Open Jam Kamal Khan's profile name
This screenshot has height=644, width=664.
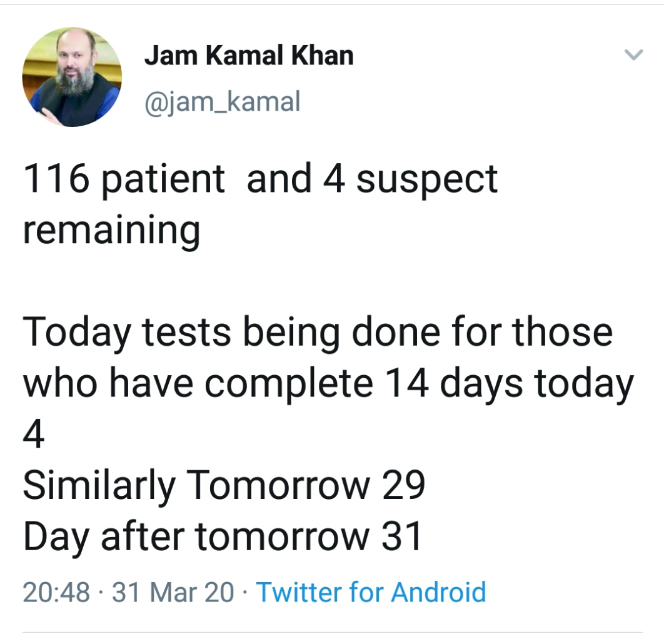(x=249, y=56)
